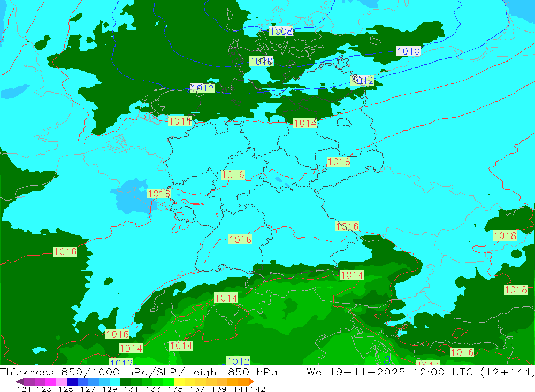Screen dimensions: 535x392
Task: Click the 1014 label right of map center bottom
Action: coord(351,275)
